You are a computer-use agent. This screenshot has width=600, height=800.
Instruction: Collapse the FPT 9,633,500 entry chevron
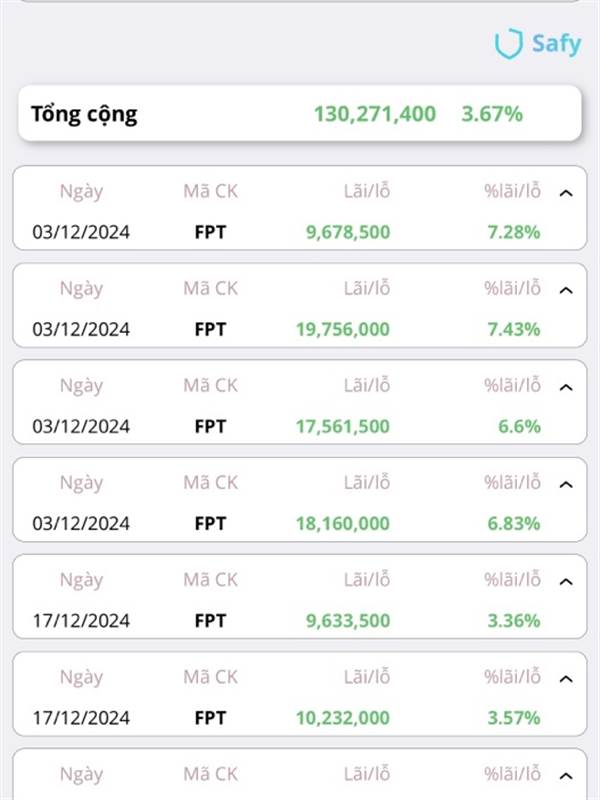(566, 582)
